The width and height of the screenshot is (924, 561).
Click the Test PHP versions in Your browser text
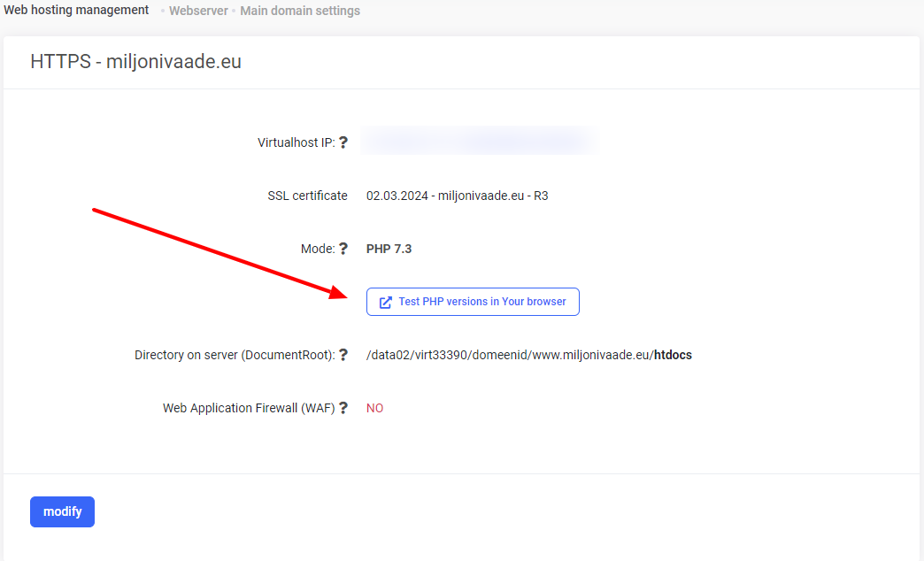482,302
